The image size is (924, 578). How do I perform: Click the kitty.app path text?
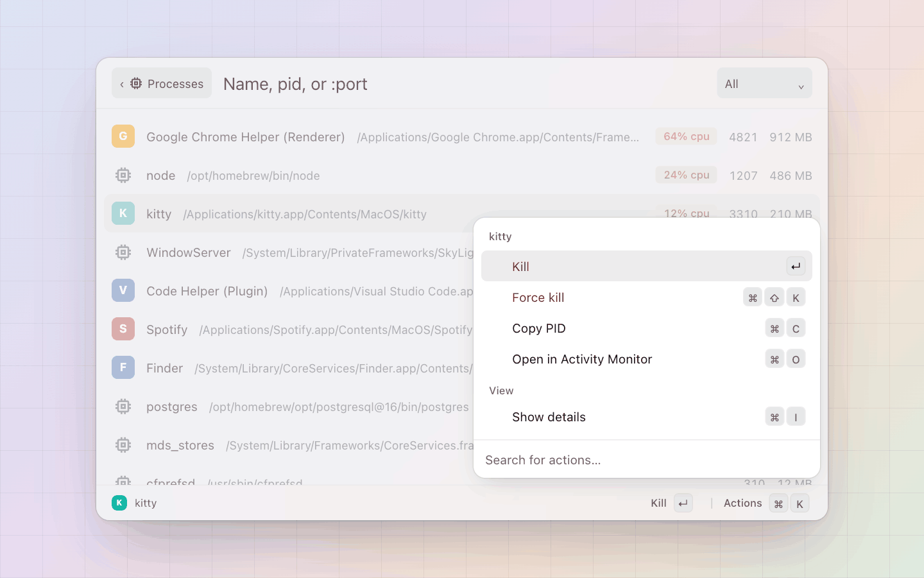(305, 215)
